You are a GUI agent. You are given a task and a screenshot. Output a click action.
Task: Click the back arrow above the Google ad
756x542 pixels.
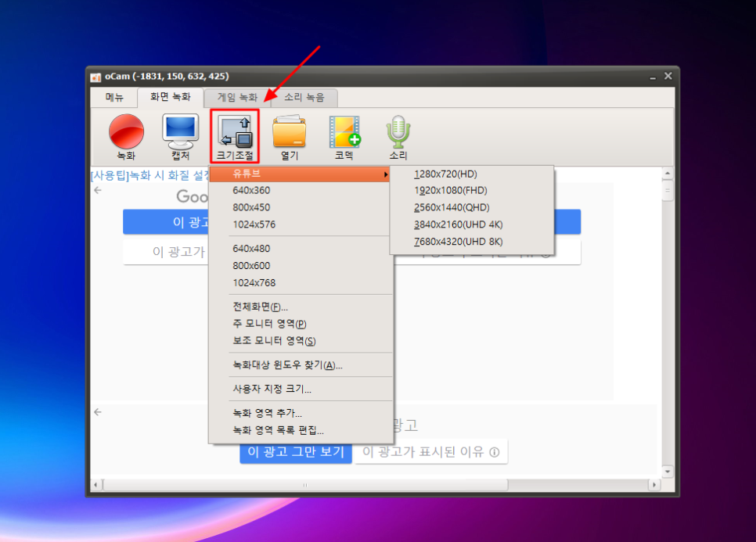coord(98,190)
